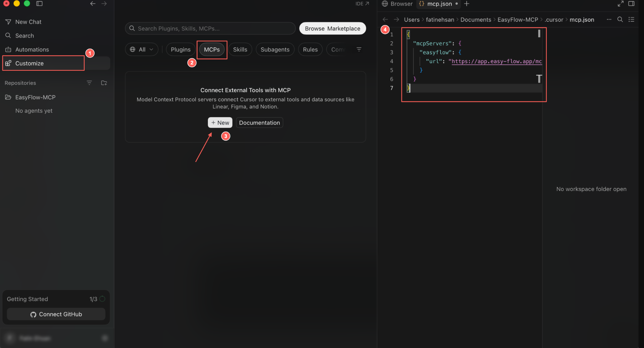Click the 'Connect External Tools with MCP' heading
The height and width of the screenshot is (348, 644).
tap(246, 90)
